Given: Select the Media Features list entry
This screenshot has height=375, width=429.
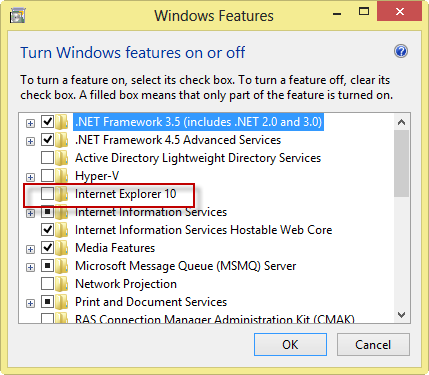Looking at the screenshot, I should pyautogui.click(x=115, y=248).
